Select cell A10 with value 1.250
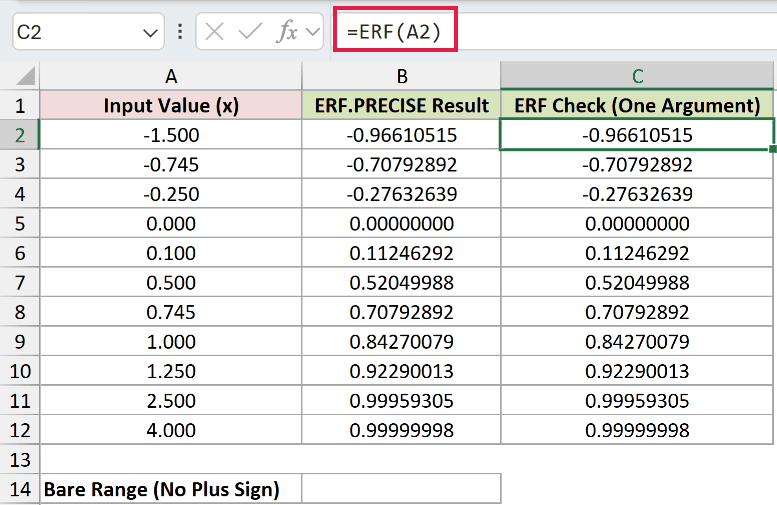Image resolution: width=777 pixels, height=505 pixels. (170, 371)
